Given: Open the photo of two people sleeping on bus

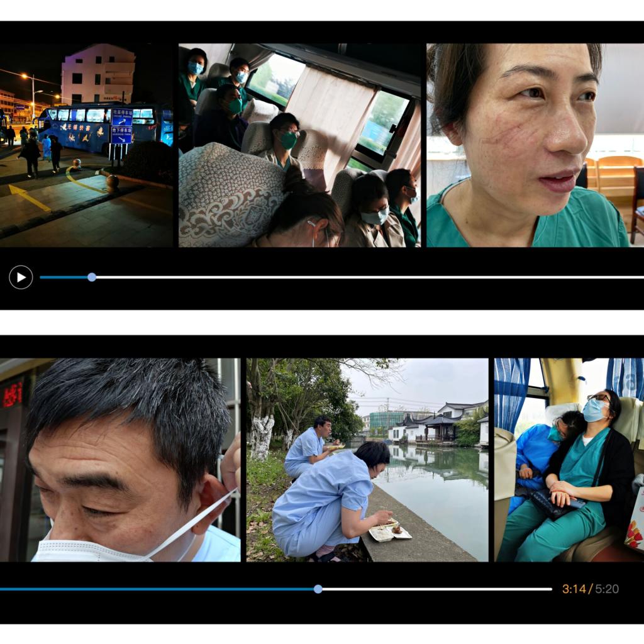Looking at the screenshot, I should point(569,459).
